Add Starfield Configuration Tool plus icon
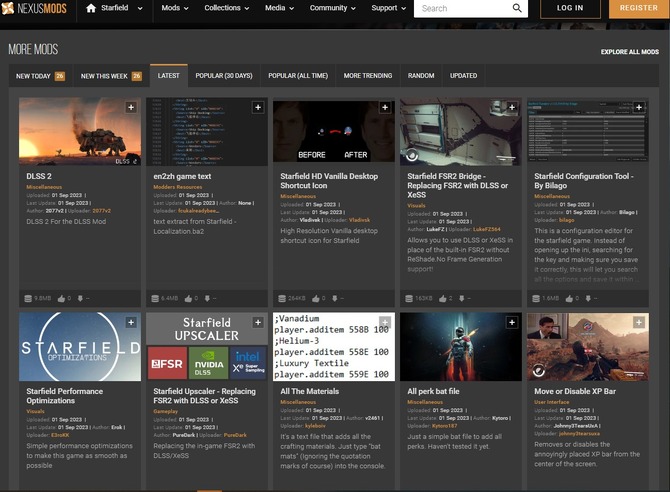Screen dimensions: 670x492 click(x=639, y=107)
